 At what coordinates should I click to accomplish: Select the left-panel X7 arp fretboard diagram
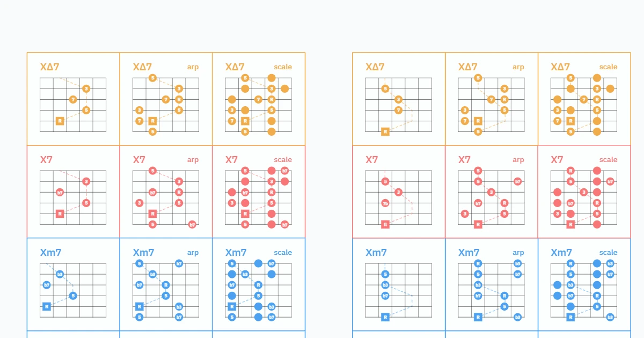pyautogui.click(x=166, y=197)
